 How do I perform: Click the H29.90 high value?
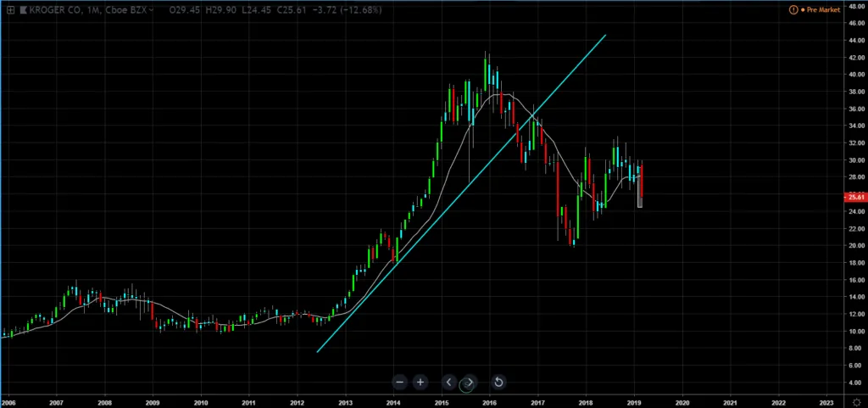pyautogui.click(x=220, y=10)
